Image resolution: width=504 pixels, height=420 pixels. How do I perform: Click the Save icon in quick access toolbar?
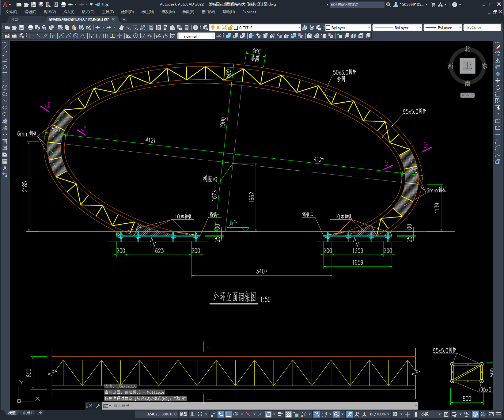[34, 5]
